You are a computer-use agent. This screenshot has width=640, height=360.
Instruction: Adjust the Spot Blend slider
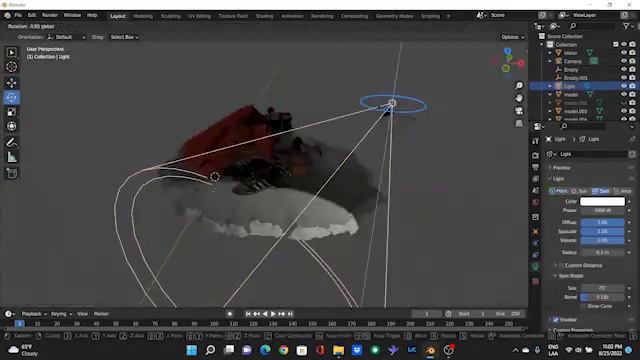pyautogui.click(x=602, y=297)
